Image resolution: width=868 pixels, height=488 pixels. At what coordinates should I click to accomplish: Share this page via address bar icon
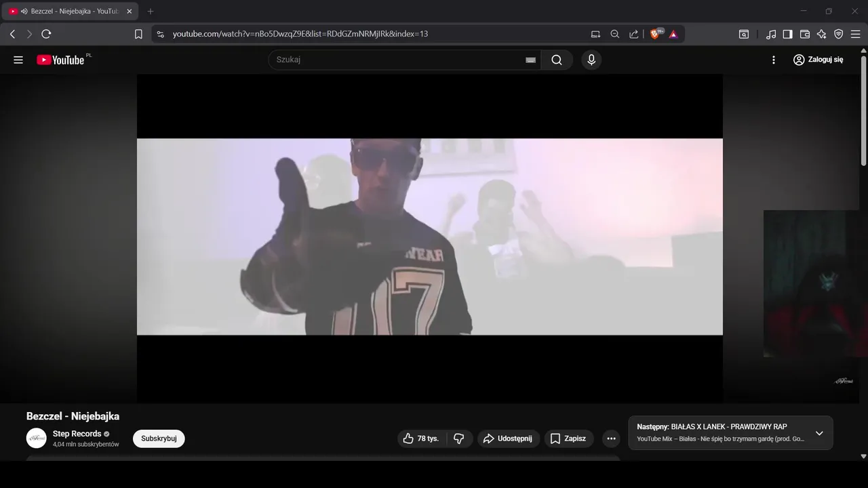pyautogui.click(x=634, y=34)
